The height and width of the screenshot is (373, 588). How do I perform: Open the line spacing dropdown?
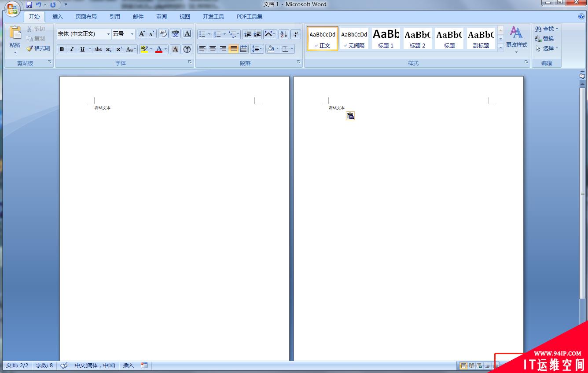pos(257,49)
